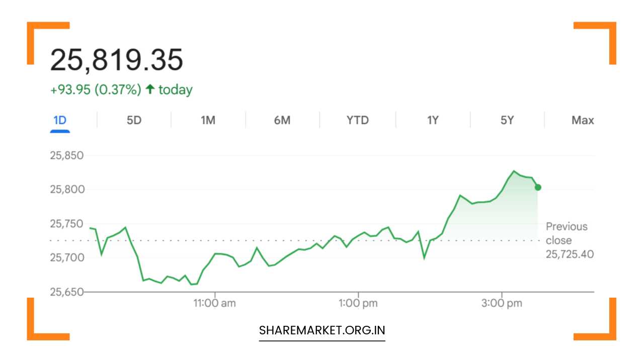Viewport: 644px width, 362px height.
Task: Click the green up arrow icon
Action: 149,89
